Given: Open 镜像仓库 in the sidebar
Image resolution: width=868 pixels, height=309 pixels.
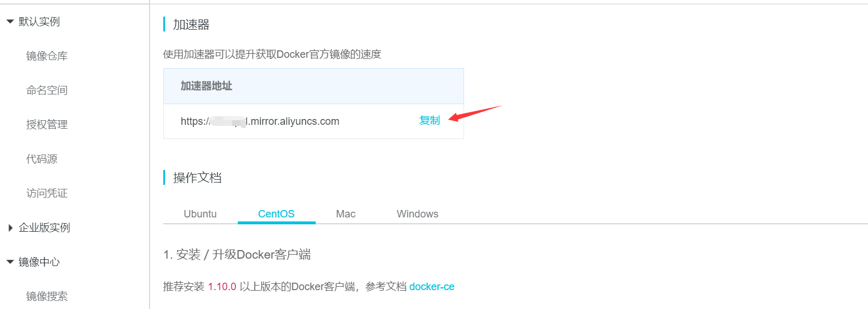Looking at the screenshot, I should (x=47, y=56).
